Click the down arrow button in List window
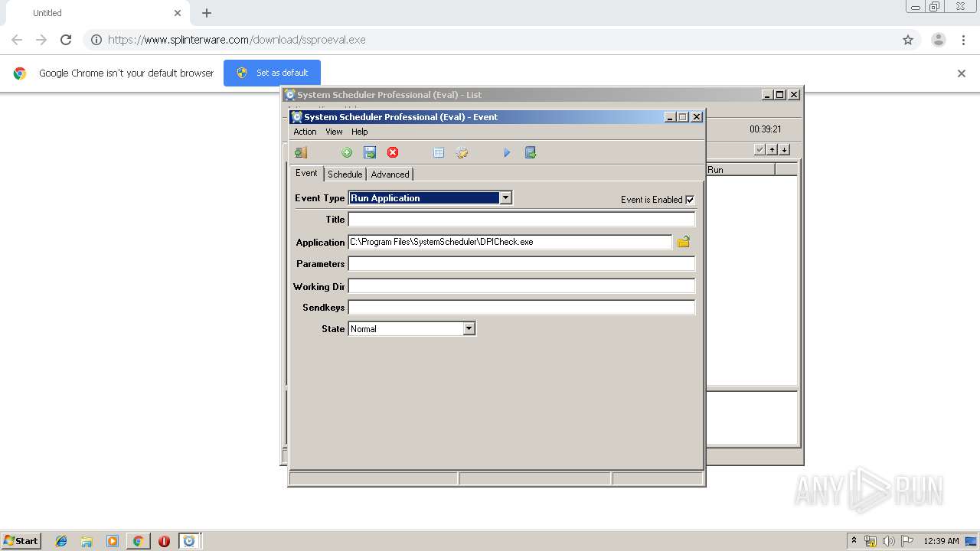 784,149
